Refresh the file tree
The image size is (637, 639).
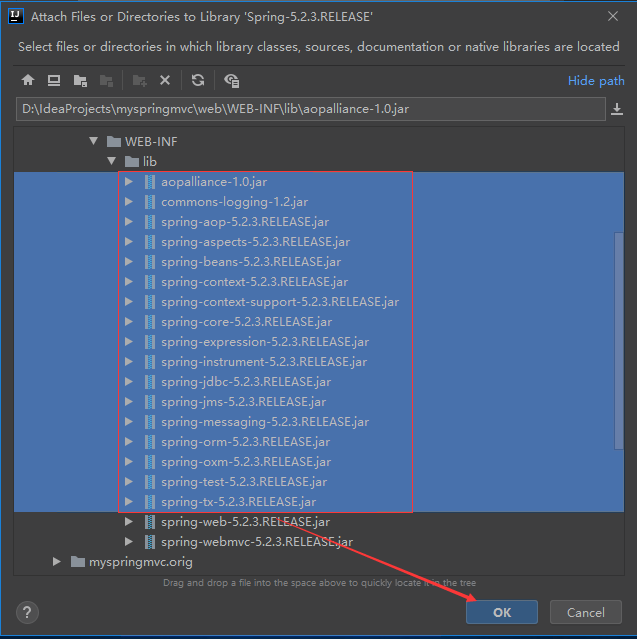coord(198,80)
